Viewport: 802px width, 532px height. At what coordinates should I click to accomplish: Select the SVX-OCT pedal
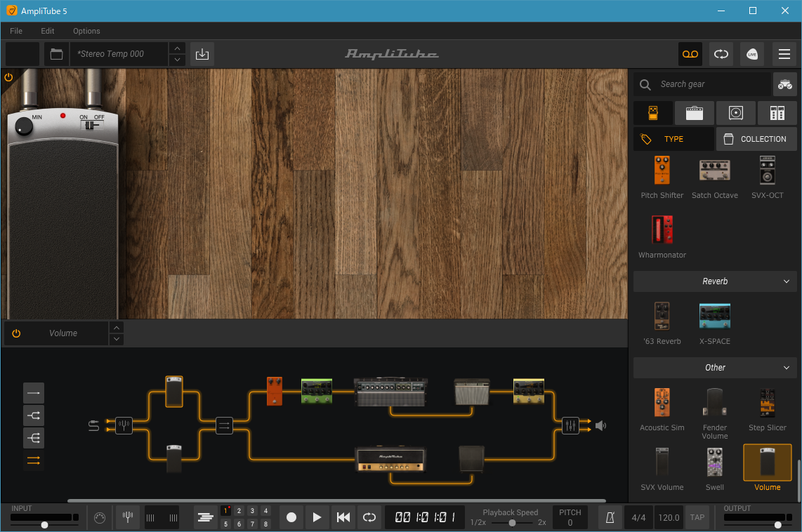coord(767,177)
